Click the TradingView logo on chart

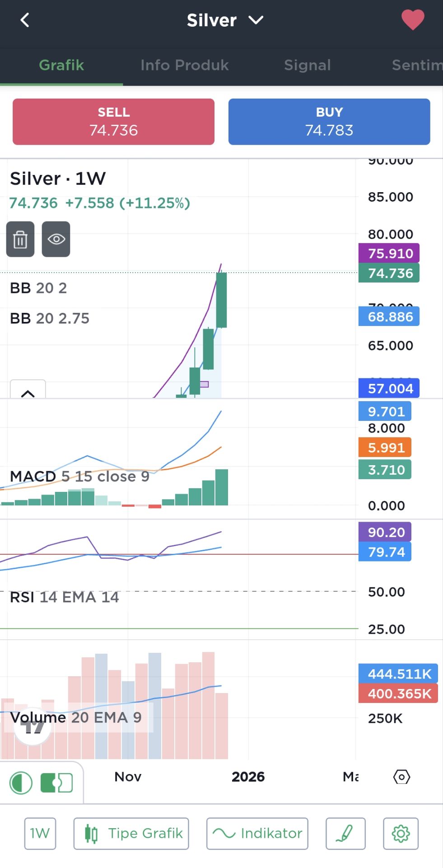click(x=33, y=727)
